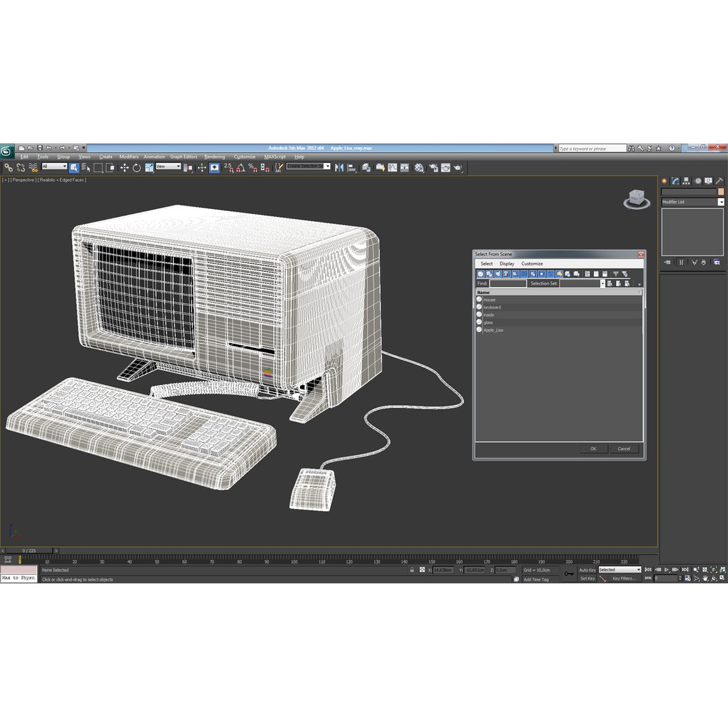Click the Bind to Space Warp tool
Screen dimensions: 728x728
(x=33, y=168)
